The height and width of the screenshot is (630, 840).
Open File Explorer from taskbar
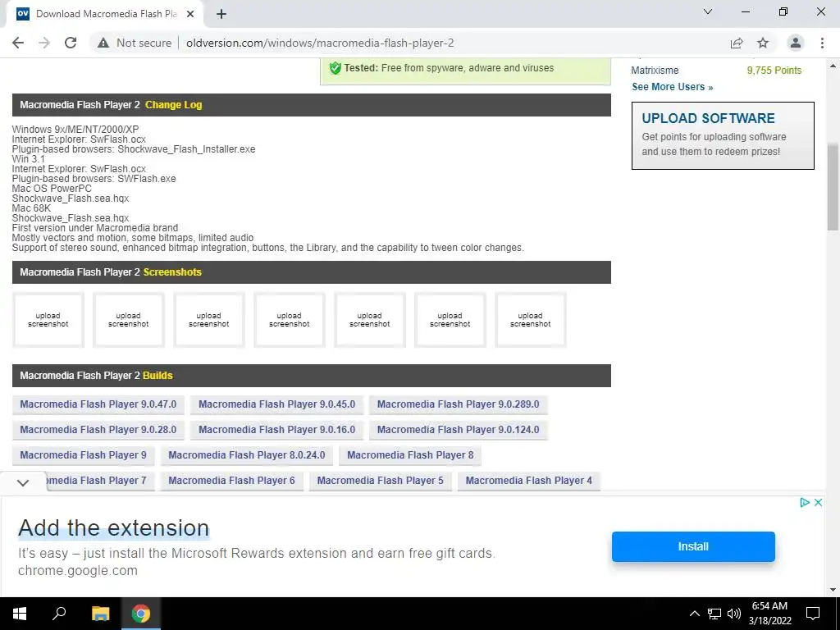coord(100,614)
